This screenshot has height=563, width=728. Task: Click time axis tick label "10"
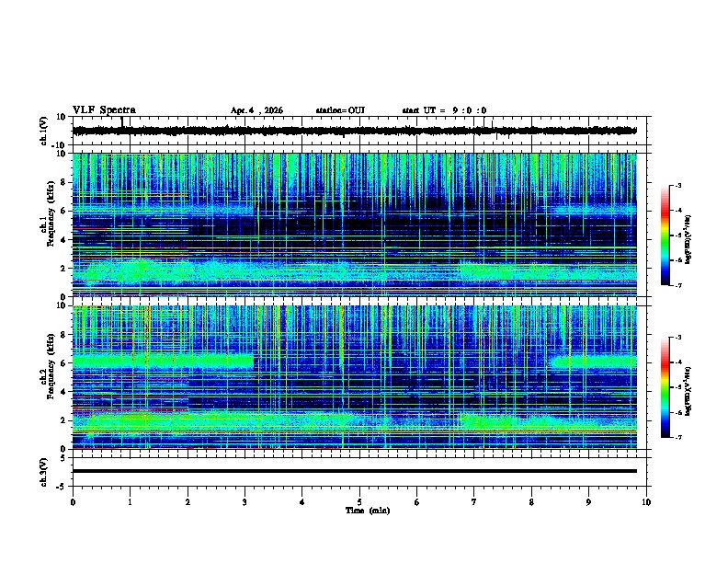646,502
